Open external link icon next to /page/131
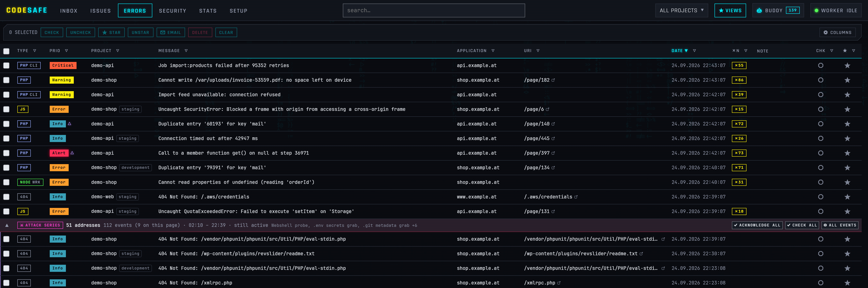The height and width of the screenshot is (288, 868). (553, 211)
